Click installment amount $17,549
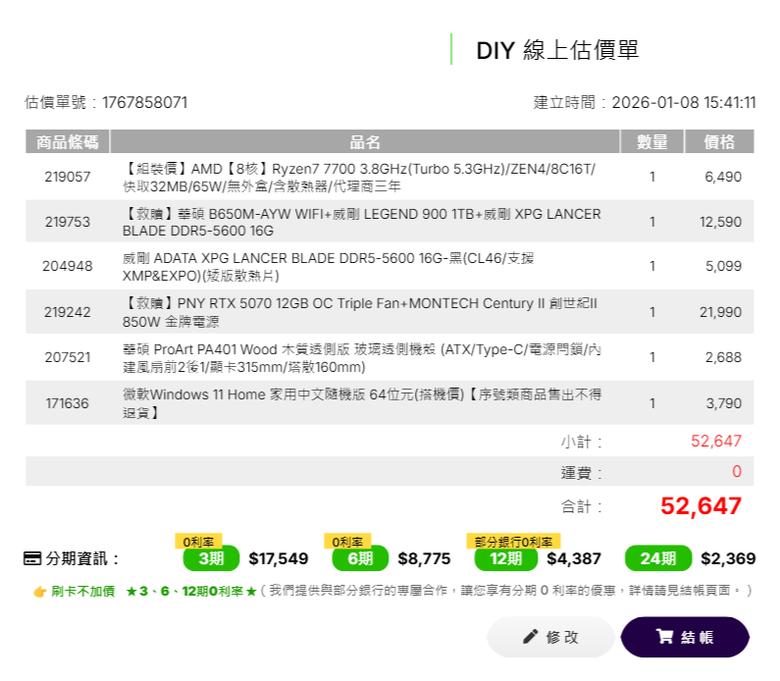This screenshot has width=780, height=681. [x=279, y=559]
